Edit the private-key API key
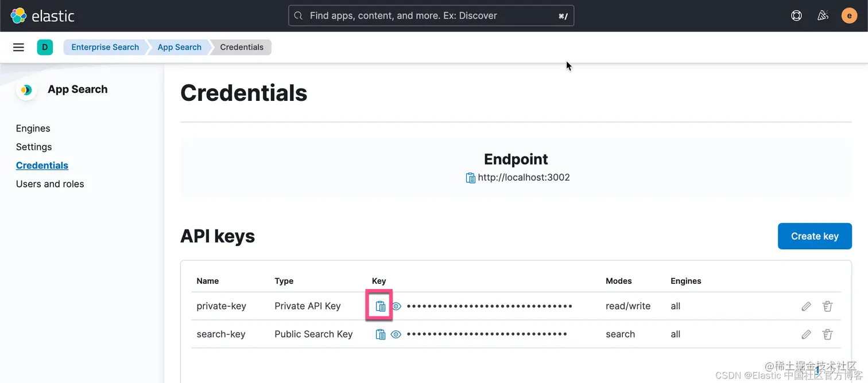The width and height of the screenshot is (868, 383). click(806, 306)
